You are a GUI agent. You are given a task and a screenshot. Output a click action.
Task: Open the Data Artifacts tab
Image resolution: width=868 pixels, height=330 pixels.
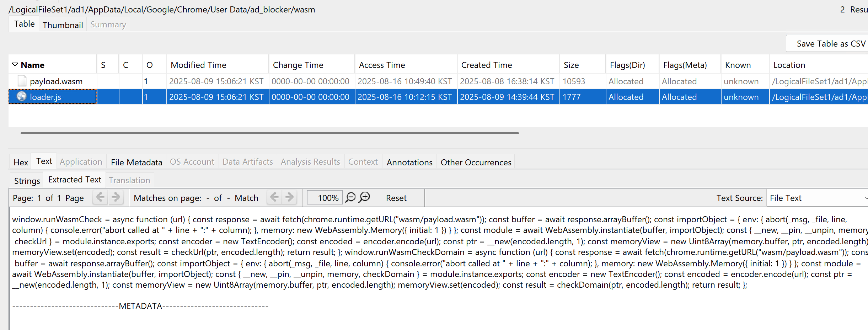pyautogui.click(x=248, y=162)
